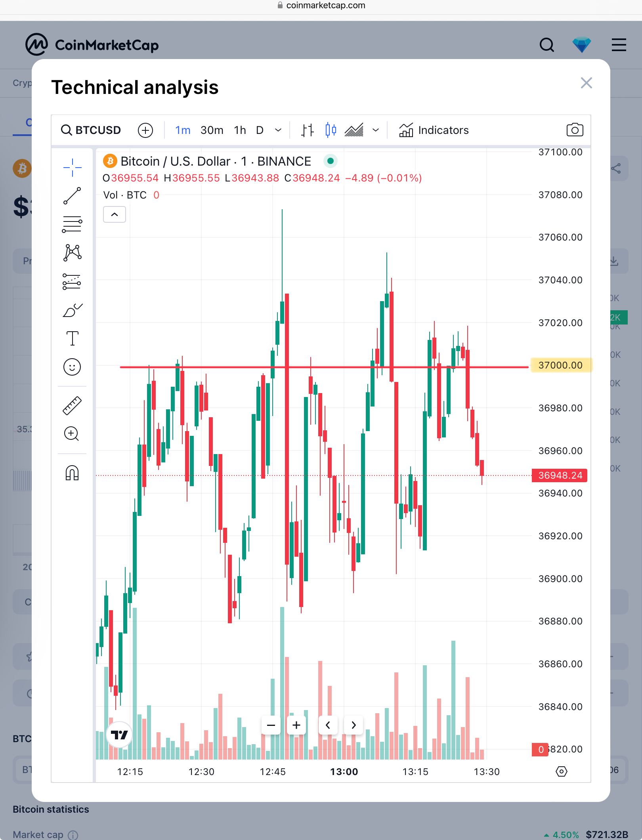Click the Bitcoin / U.S. Dollar title
Screen dimensions: 642x840
(216, 161)
